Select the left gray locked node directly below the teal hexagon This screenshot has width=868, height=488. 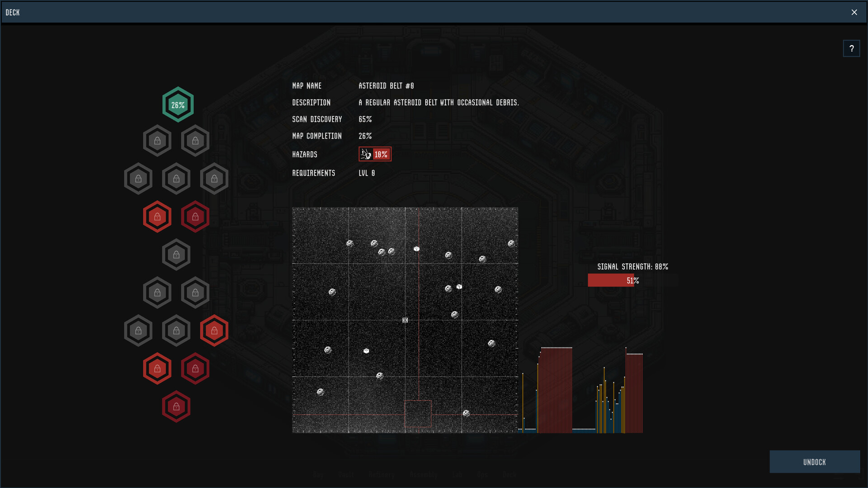tap(157, 141)
